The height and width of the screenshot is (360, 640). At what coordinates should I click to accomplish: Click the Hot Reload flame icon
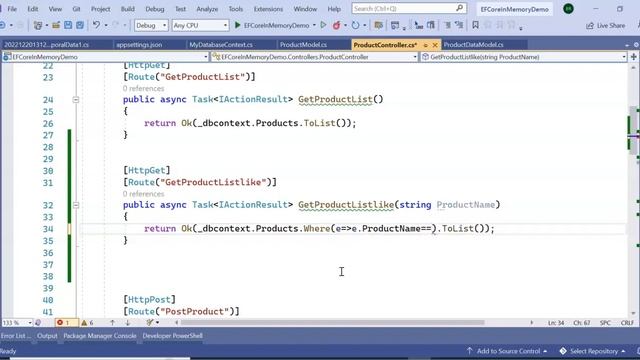pos(336,25)
